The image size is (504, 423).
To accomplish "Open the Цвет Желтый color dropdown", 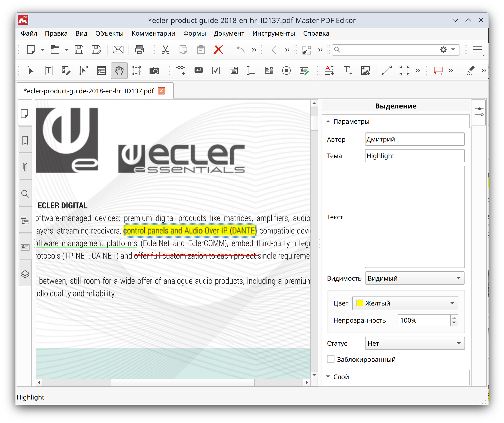I will pyautogui.click(x=405, y=303).
